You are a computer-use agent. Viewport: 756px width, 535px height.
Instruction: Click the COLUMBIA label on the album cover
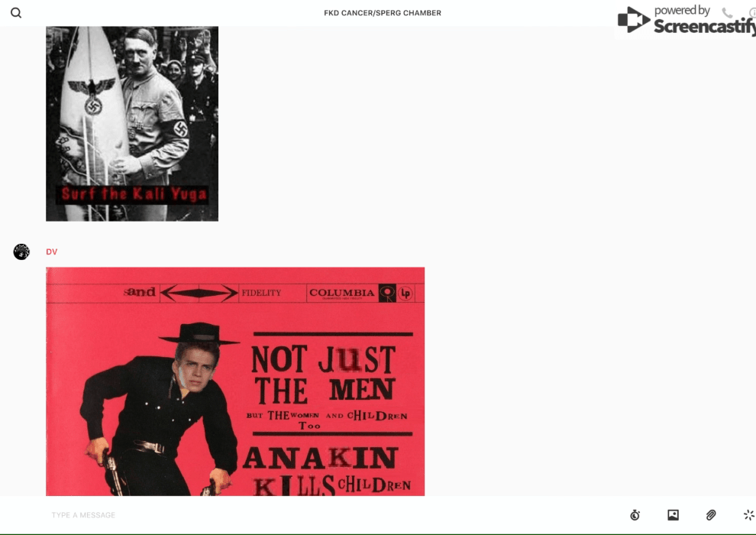click(x=341, y=293)
